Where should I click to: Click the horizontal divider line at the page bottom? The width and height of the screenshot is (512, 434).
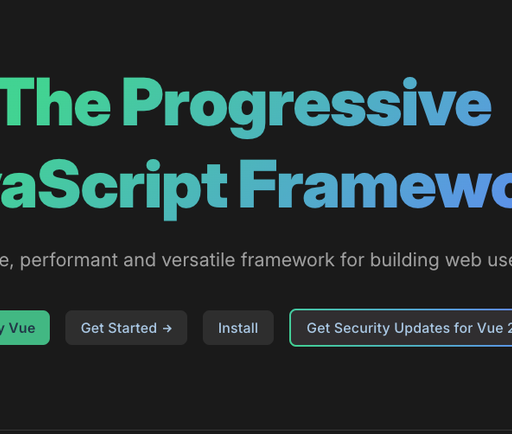point(256,430)
